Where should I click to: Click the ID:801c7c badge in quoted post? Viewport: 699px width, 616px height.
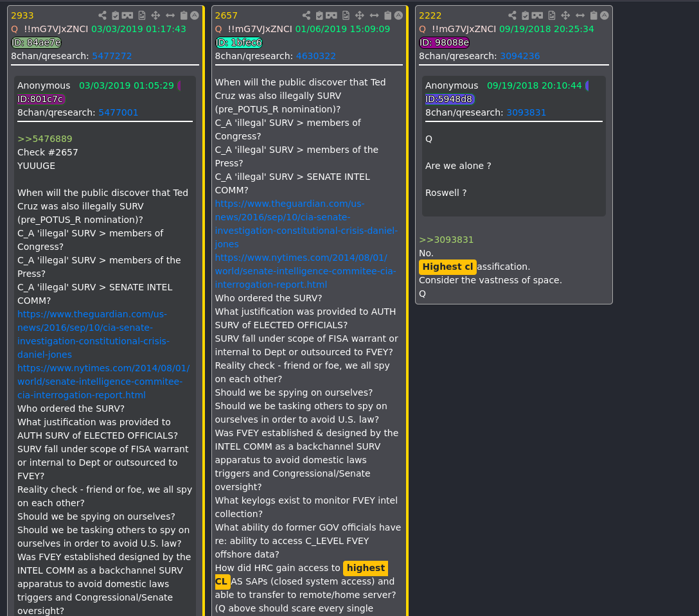point(41,100)
